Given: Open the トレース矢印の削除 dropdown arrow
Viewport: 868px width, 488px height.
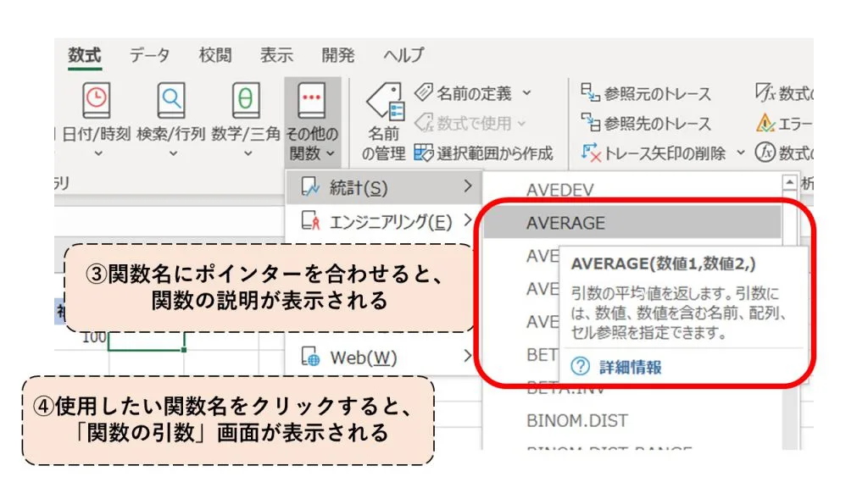Looking at the screenshot, I should (741, 152).
